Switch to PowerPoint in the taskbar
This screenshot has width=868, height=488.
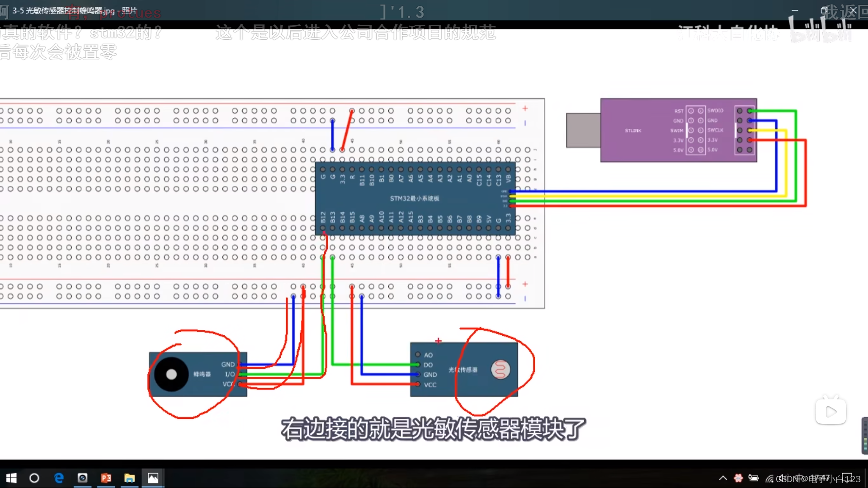[x=106, y=478]
